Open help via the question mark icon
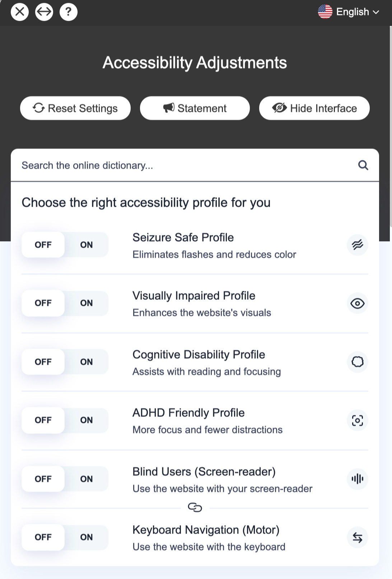The width and height of the screenshot is (392, 579). click(69, 12)
